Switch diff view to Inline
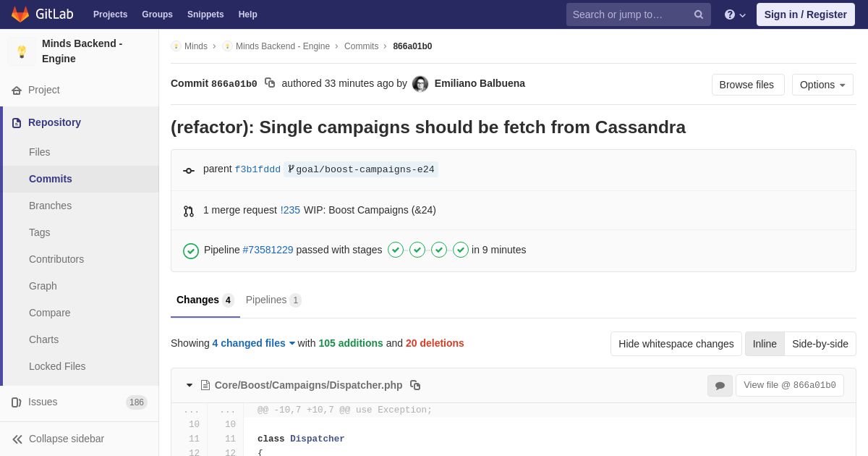The image size is (868, 456). [765, 344]
